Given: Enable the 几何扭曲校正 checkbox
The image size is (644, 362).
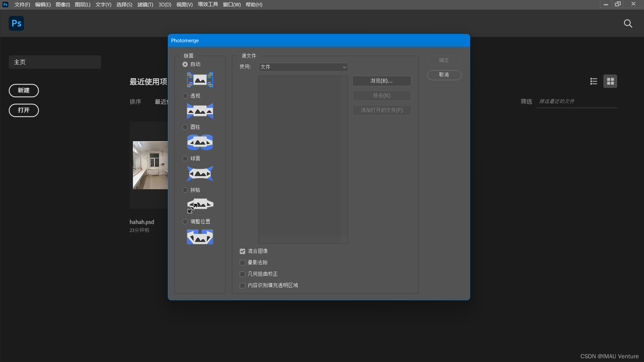Looking at the screenshot, I should click(242, 274).
